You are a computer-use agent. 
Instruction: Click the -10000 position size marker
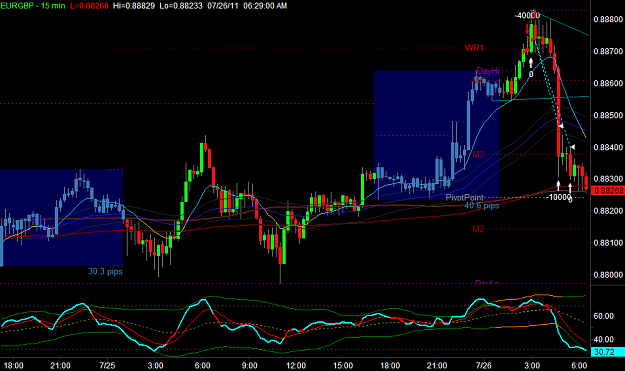point(558,197)
